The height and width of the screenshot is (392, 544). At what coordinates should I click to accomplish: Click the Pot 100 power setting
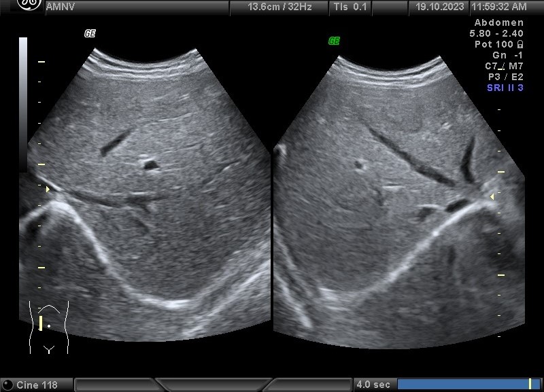pos(494,44)
